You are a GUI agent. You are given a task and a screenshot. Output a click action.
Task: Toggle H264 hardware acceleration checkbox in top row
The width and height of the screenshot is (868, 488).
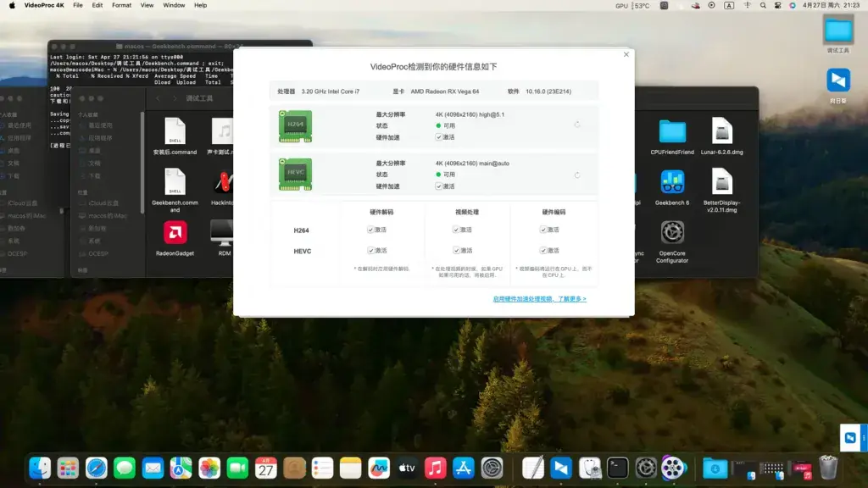pos(438,136)
